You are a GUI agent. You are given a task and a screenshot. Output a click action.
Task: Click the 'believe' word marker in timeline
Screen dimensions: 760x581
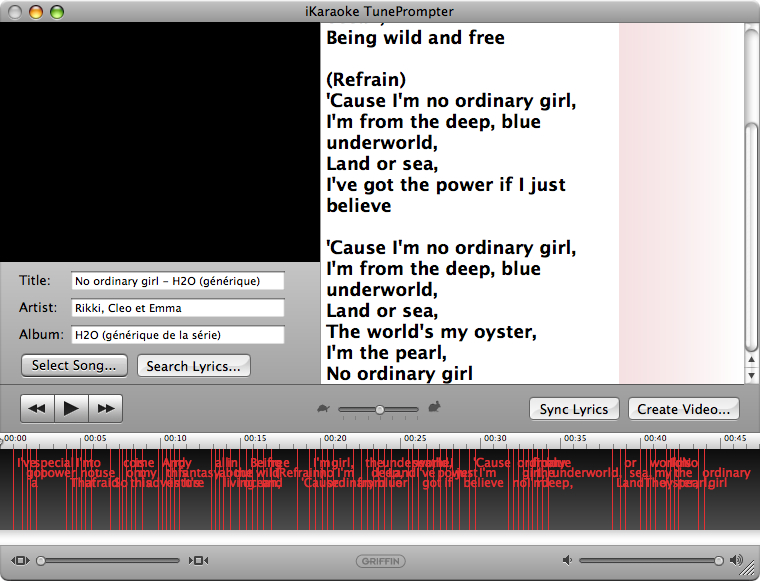[484, 483]
